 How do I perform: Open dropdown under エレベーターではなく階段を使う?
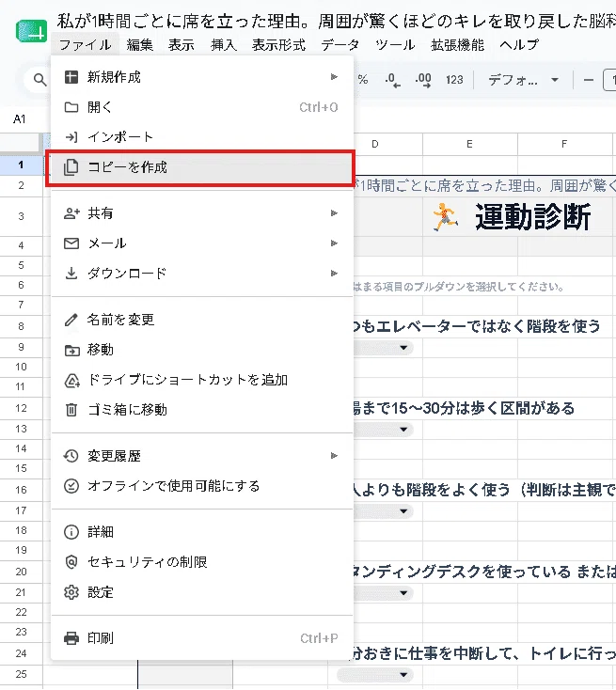(403, 348)
